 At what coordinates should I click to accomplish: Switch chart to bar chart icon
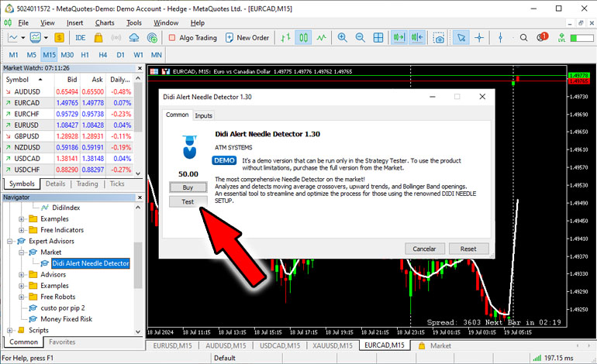pyautogui.click(x=285, y=38)
